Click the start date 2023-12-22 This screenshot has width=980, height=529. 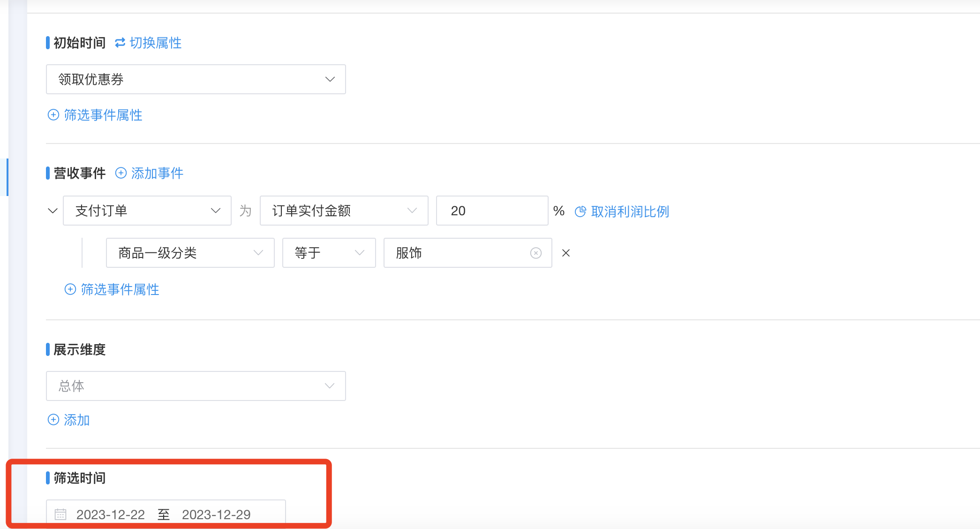click(x=111, y=514)
